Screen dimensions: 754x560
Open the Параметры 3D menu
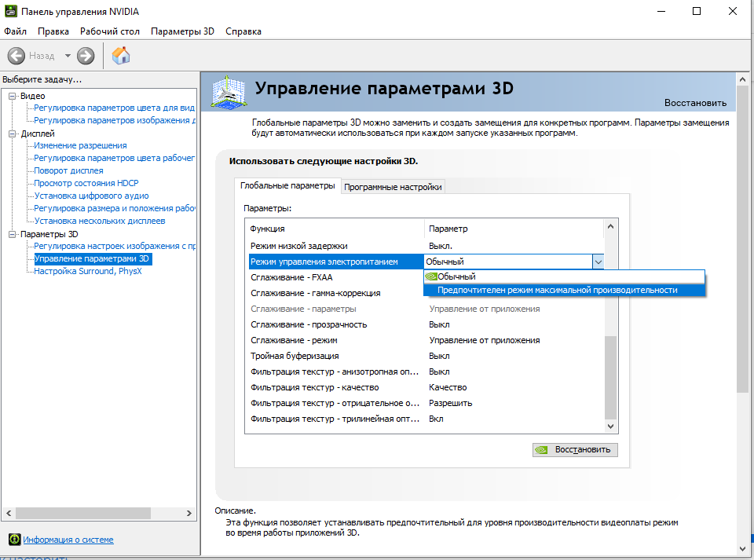[182, 31]
